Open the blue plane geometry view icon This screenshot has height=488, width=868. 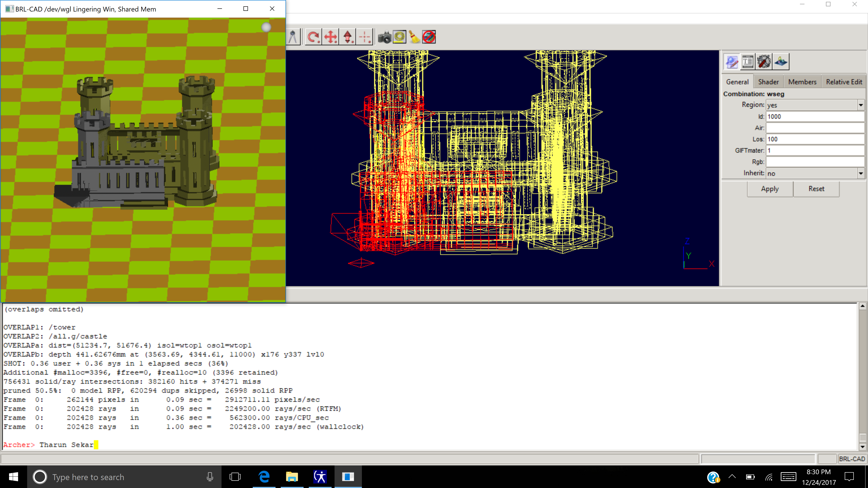(781, 62)
